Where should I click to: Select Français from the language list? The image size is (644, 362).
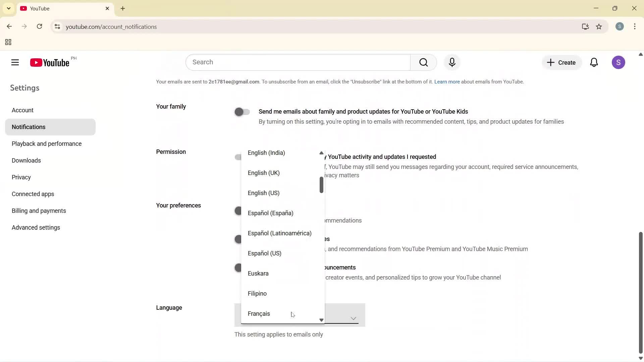pos(259,314)
